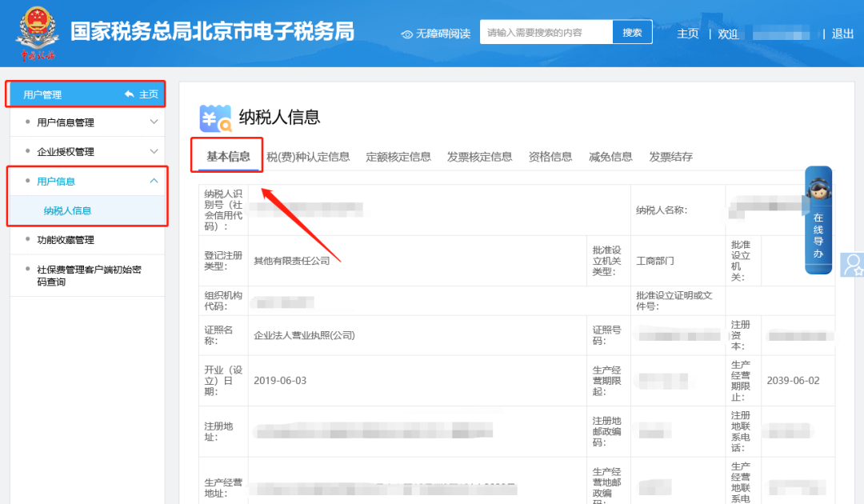The width and height of the screenshot is (864, 504).
Task: Click the online guide robot avatar
Action: [x=818, y=189]
